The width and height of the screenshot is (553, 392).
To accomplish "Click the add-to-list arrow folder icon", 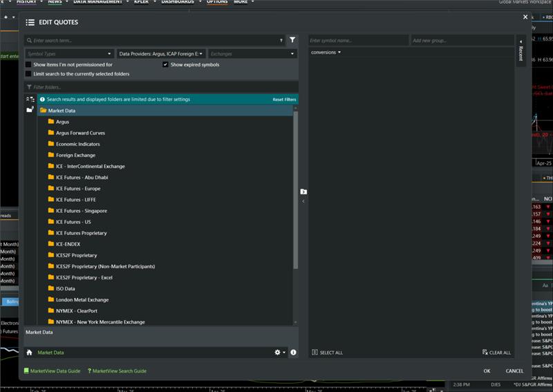I will 303,192.
